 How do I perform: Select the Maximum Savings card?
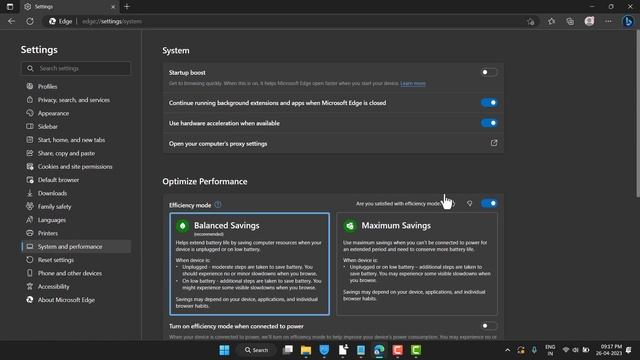pyautogui.click(x=417, y=264)
